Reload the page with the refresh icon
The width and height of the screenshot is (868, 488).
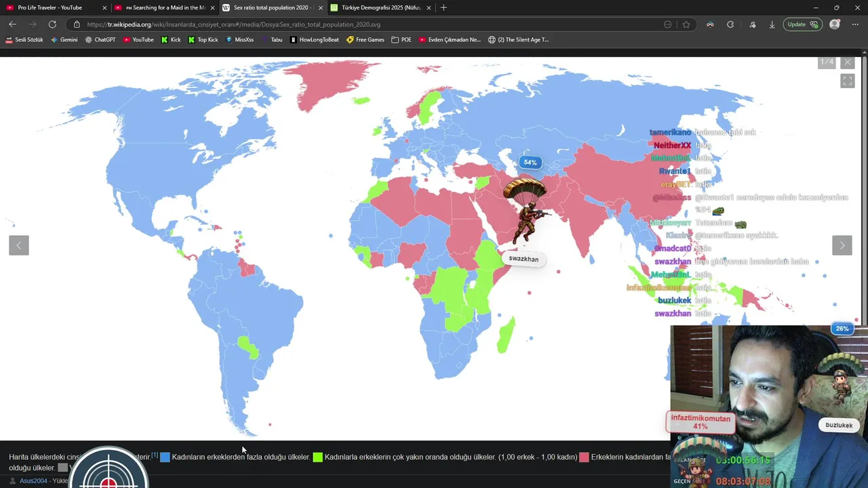point(52,24)
